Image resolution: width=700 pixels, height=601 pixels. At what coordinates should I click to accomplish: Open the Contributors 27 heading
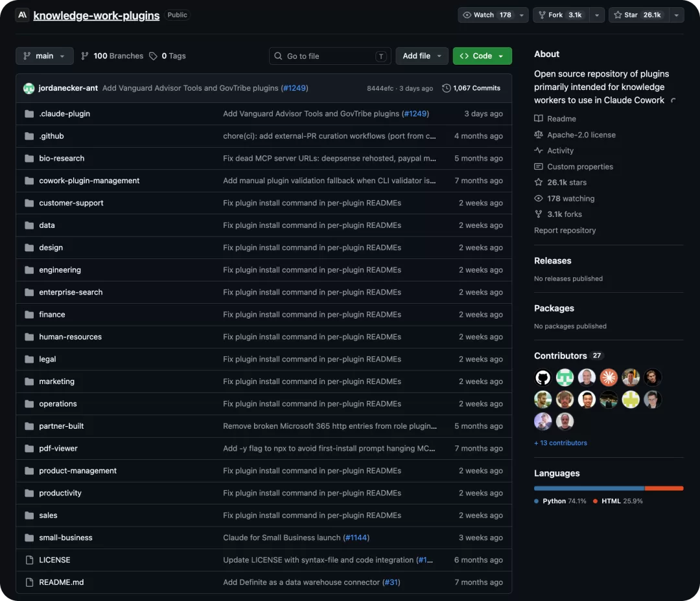coord(568,356)
